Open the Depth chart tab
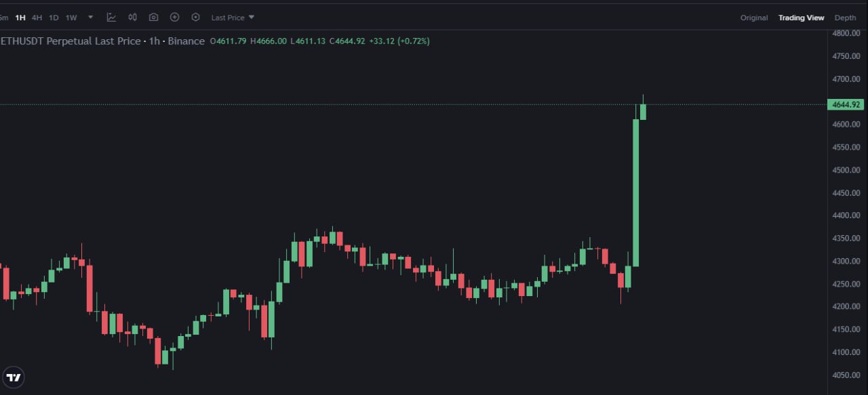The height and width of the screenshot is (395, 868). [845, 18]
